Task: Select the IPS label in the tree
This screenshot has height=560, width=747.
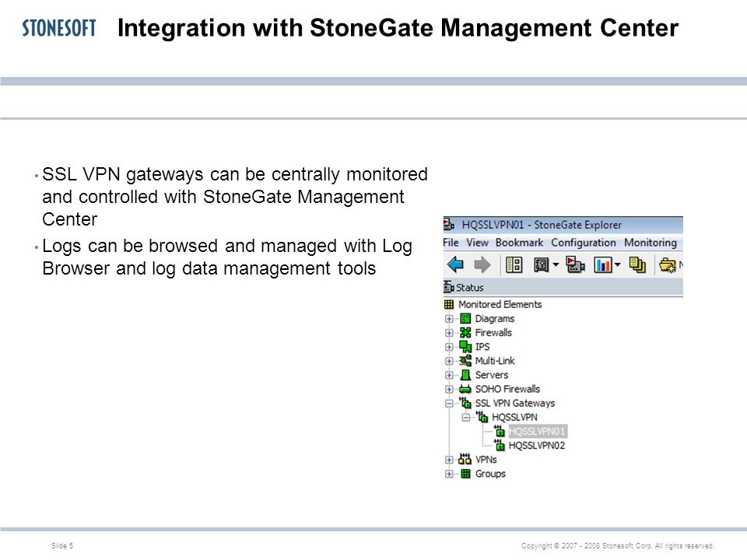Action: click(x=482, y=347)
